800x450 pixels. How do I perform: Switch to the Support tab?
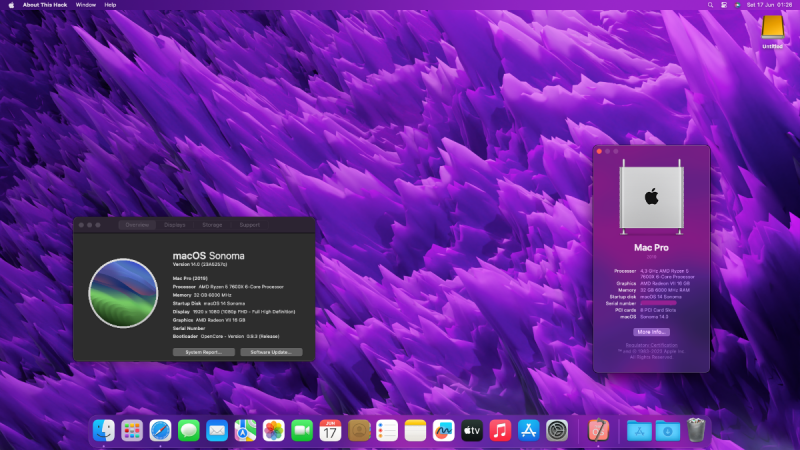click(x=249, y=225)
